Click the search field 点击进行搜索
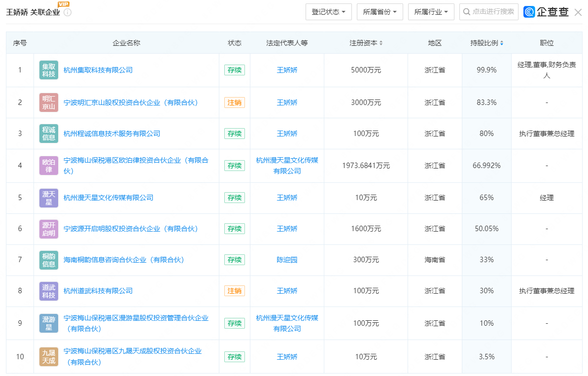Image resolution: width=588 pixels, height=376 pixels. tap(492, 12)
